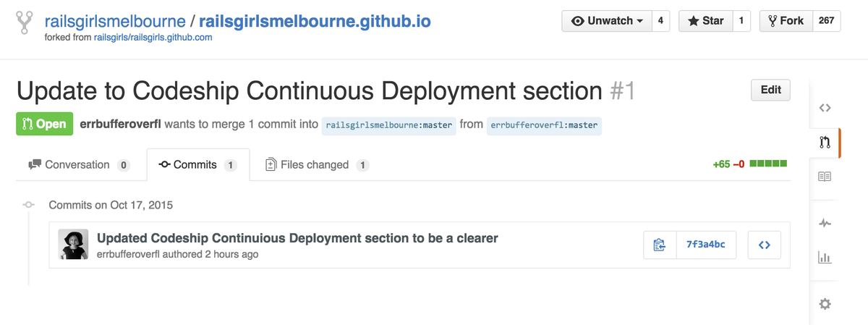The width and height of the screenshot is (868, 325).
Task: Browse repository at commit 7f3a4bc code icon
Action: (764, 245)
